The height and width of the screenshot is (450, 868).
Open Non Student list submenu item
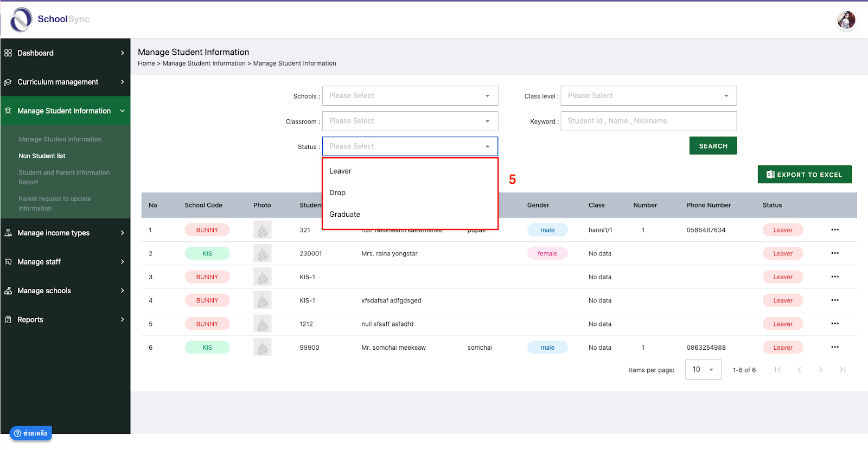tap(42, 156)
